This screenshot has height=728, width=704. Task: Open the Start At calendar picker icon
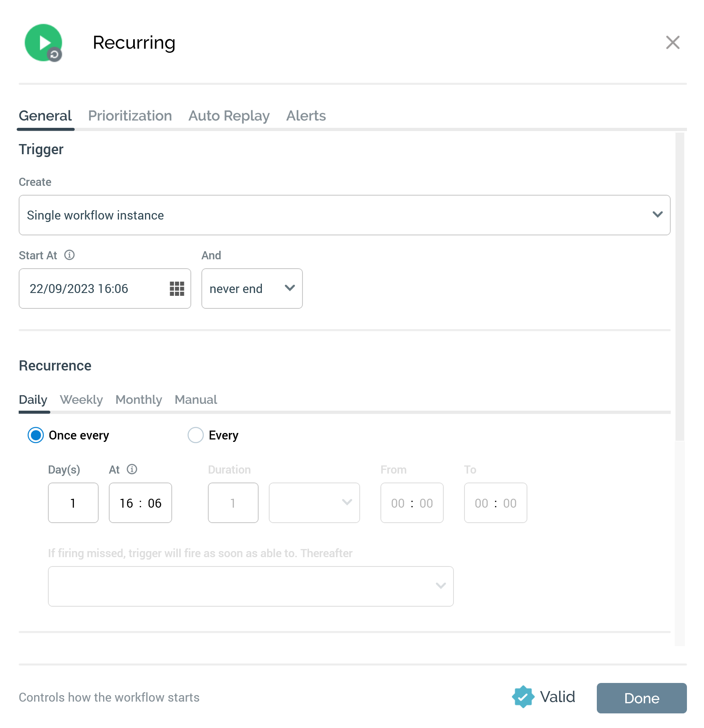tap(177, 289)
